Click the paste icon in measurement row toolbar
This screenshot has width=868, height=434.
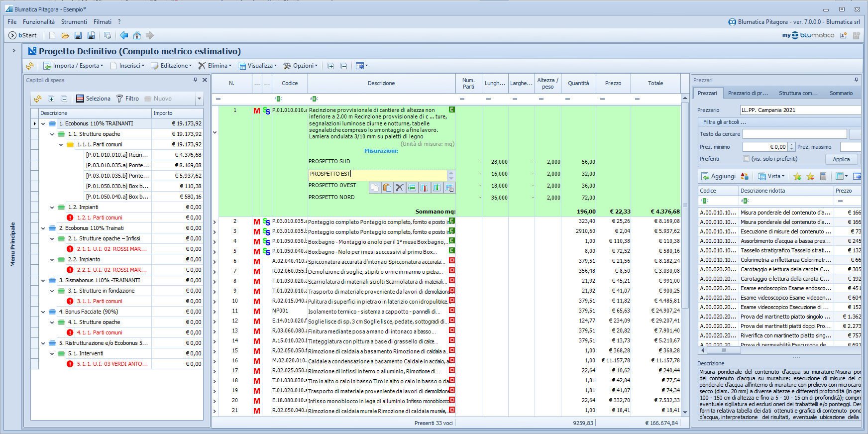point(387,188)
